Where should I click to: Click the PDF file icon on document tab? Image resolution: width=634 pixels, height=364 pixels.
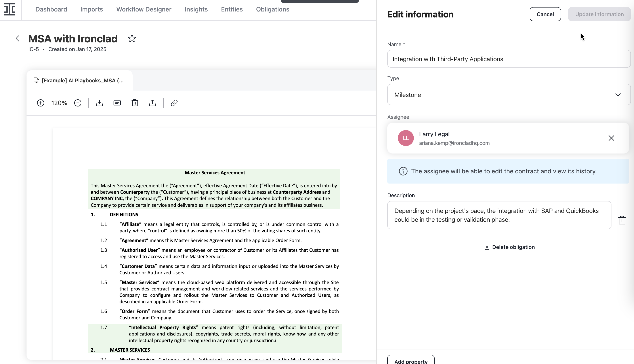pyautogui.click(x=36, y=80)
